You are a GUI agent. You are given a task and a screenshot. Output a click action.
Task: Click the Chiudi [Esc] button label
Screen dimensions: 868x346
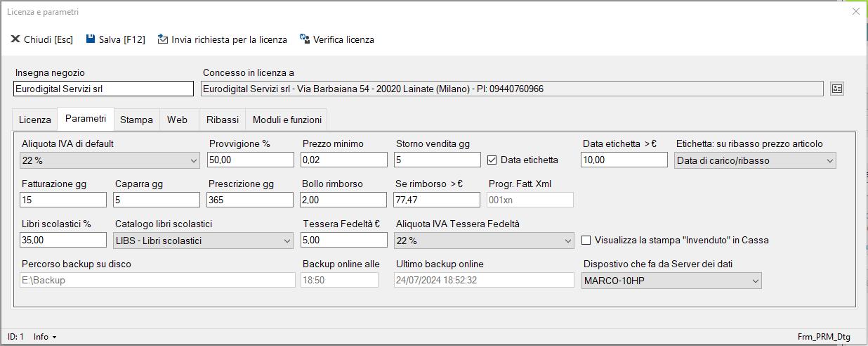click(x=48, y=39)
